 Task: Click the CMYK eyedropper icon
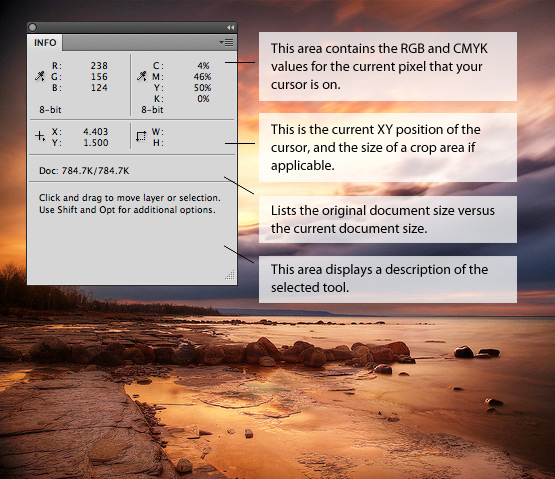142,76
